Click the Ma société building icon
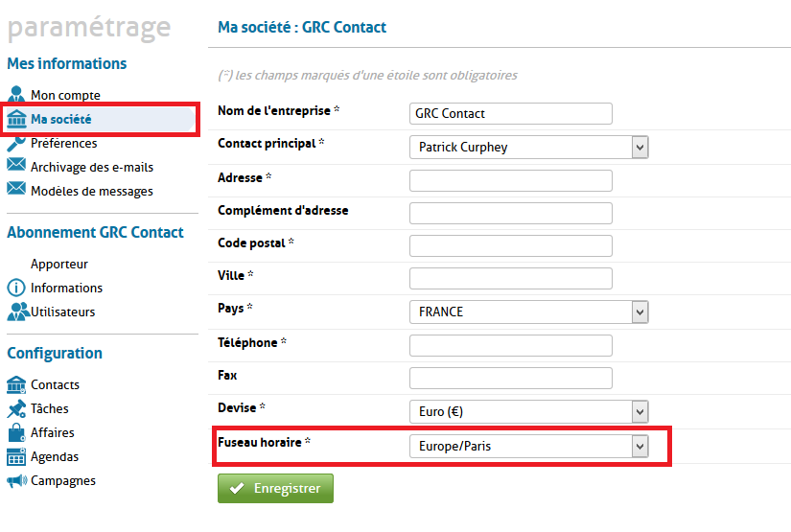This screenshot has width=791, height=532. tap(16, 119)
